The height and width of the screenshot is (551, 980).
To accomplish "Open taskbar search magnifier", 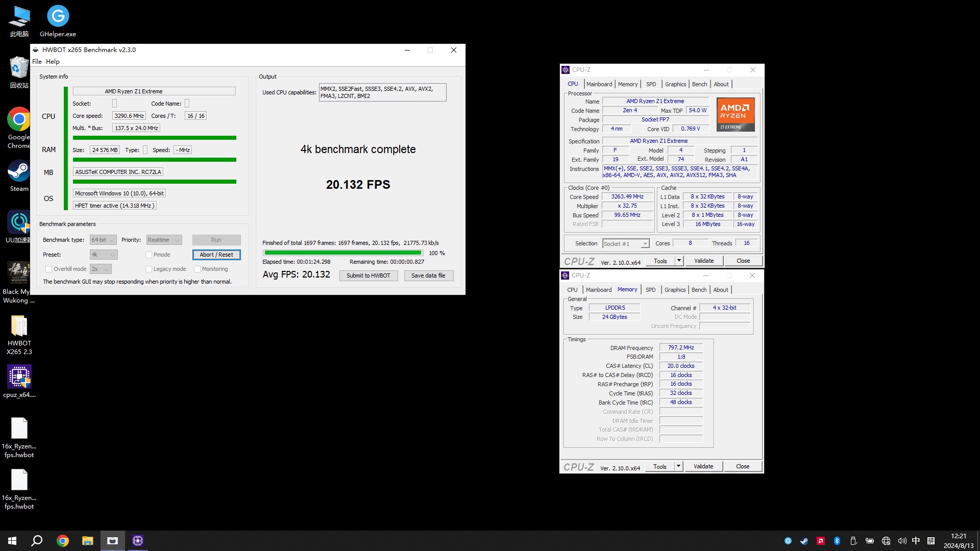I will (x=37, y=541).
